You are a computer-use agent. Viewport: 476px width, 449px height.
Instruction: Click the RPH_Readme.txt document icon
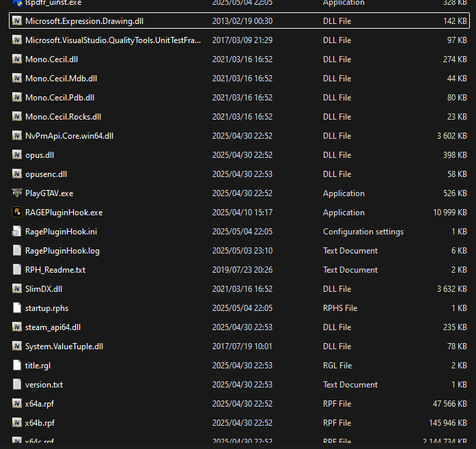(x=16, y=269)
